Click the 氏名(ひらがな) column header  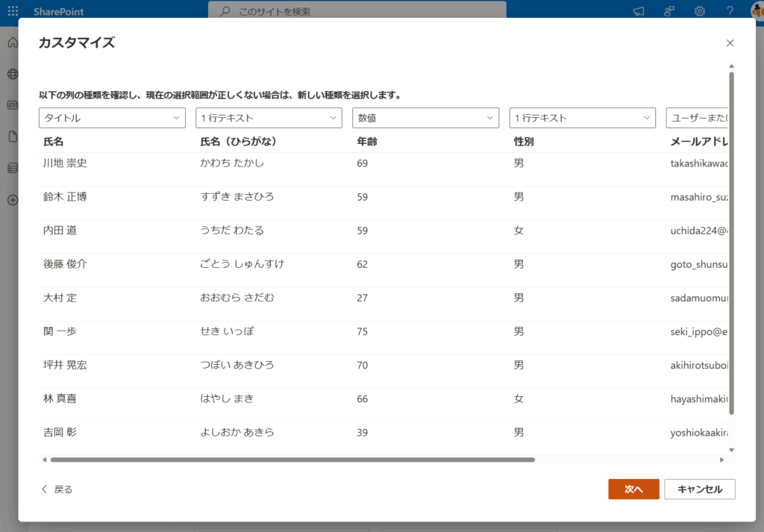(x=238, y=142)
